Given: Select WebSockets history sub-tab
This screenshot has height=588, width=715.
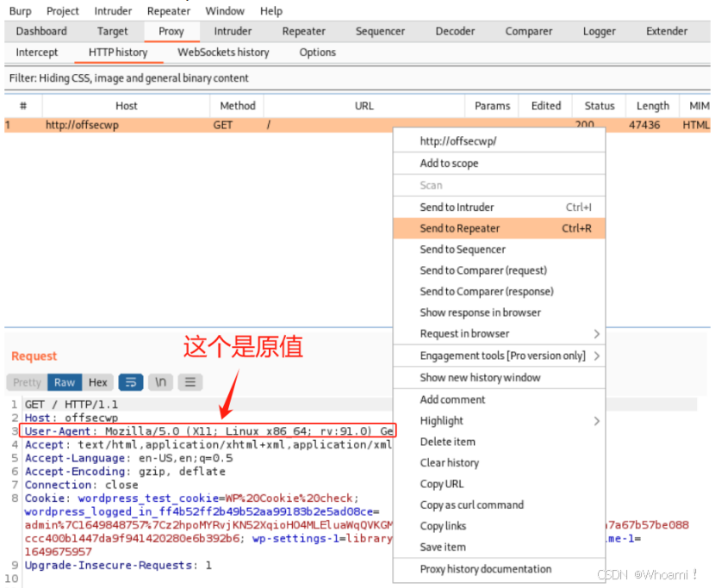Looking at the screenshot, I should [223, 53].
